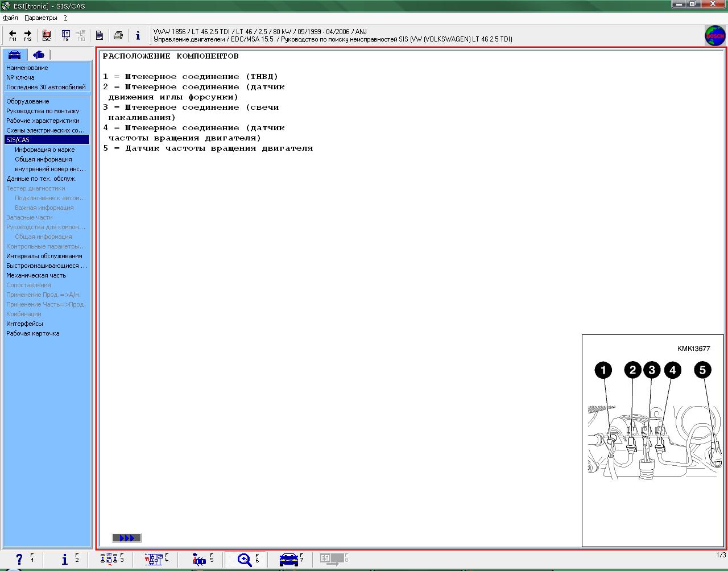Image resolution: width=728 pixels, height=571 pixels.
Task: Open the document page icon in toolbar
Action: [x=100, y=35]
